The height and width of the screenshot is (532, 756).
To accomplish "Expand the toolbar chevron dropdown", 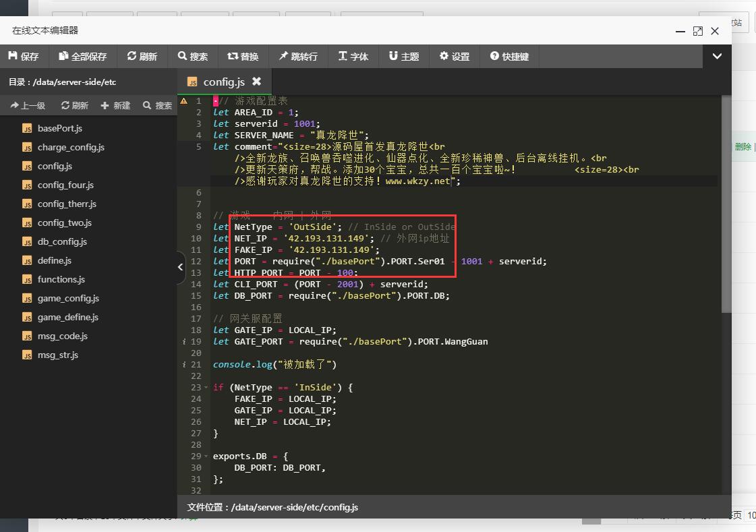I will [717, 57].
